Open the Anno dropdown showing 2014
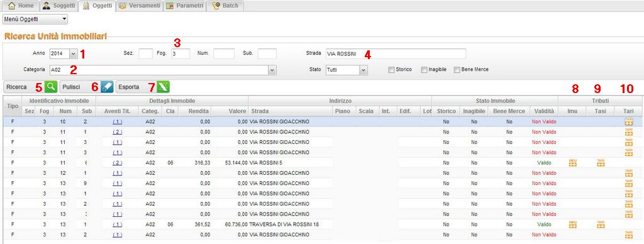 [x=64, y=53]
